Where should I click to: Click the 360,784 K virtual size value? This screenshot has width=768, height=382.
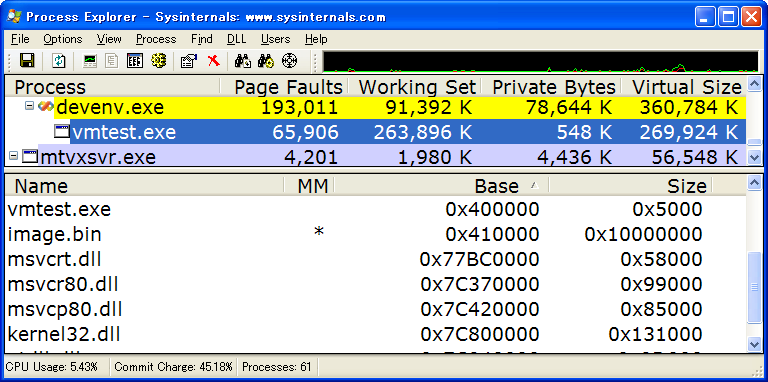coord(689,107)
